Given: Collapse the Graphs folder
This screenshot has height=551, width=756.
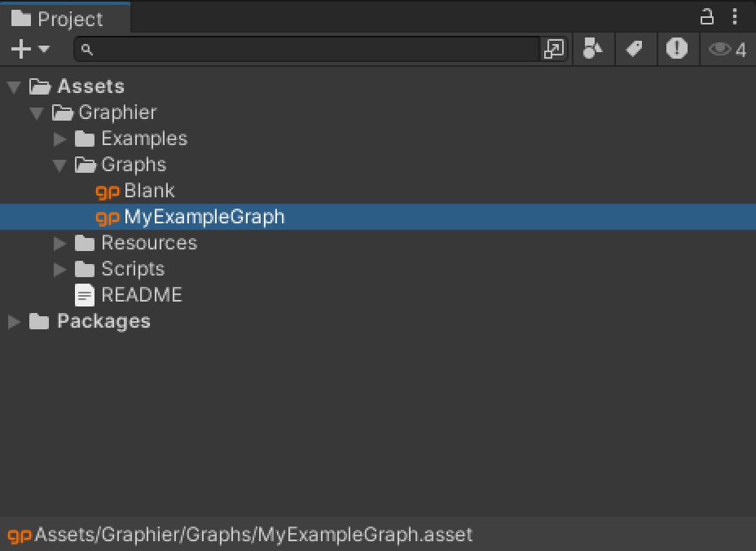Looking at the screenshot, I should pos(59,165).
